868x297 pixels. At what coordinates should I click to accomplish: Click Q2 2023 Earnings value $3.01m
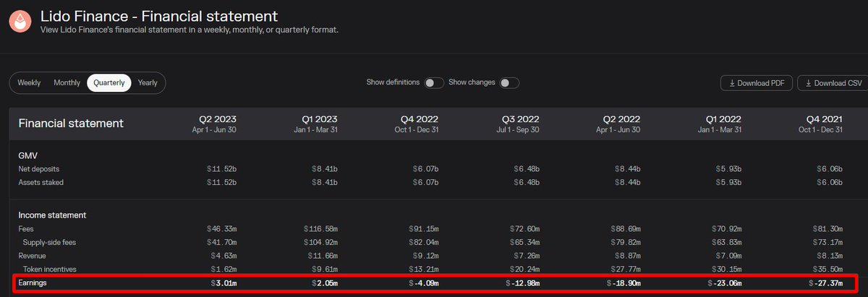[x=224, y=283]
